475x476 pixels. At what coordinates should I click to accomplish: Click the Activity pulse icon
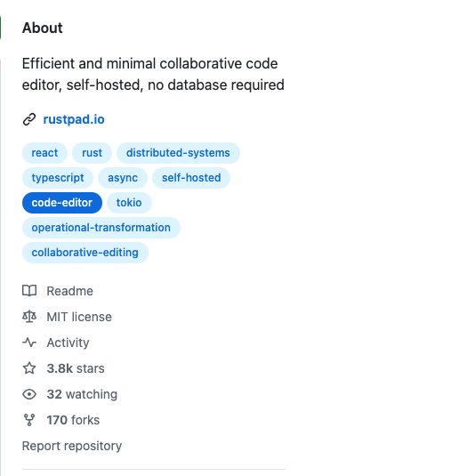(29, 343)
